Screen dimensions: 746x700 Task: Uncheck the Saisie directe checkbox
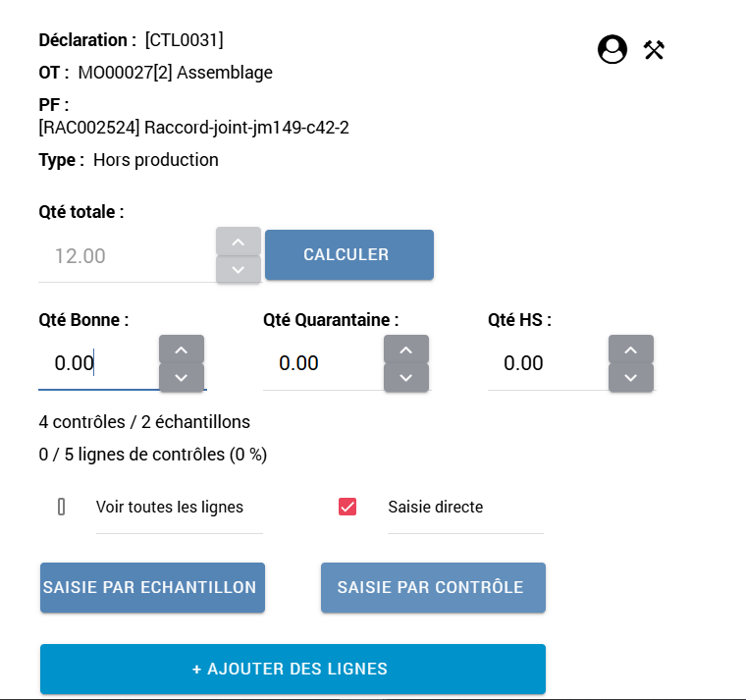[347, 507]
